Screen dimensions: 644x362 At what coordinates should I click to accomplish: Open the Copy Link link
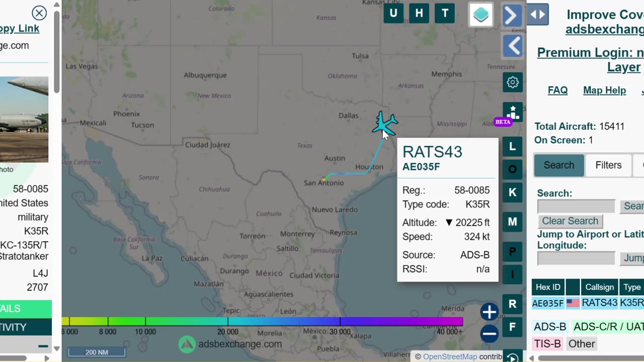(19, 29)
